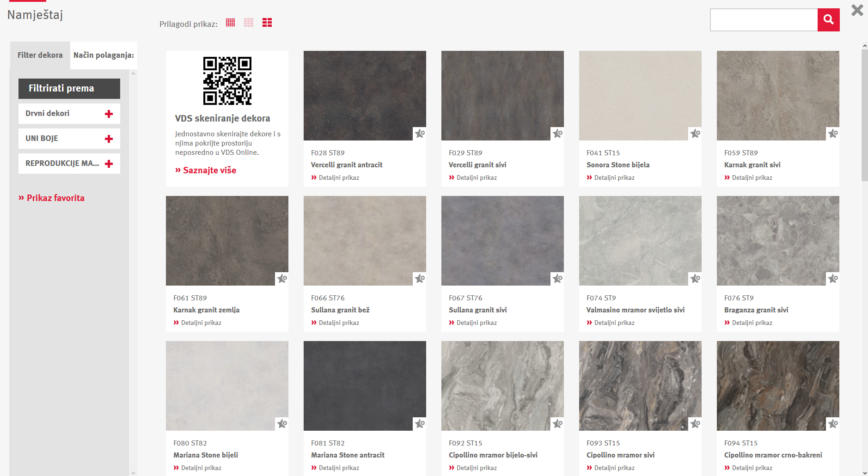The height and width of the screenshot is (476, 868).
Task: Click the Filtrirati prema header
Action: pyautogui.click(x=69, y=89)
